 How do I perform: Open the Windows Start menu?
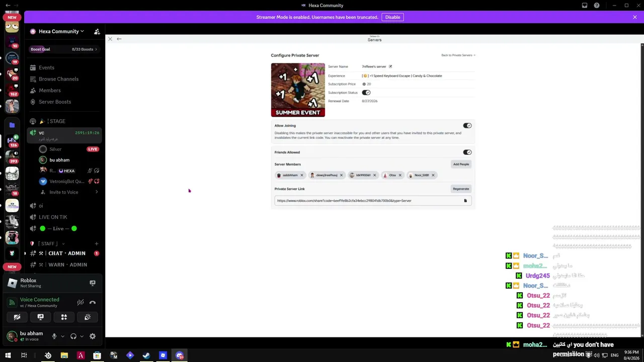click(8, 355)
